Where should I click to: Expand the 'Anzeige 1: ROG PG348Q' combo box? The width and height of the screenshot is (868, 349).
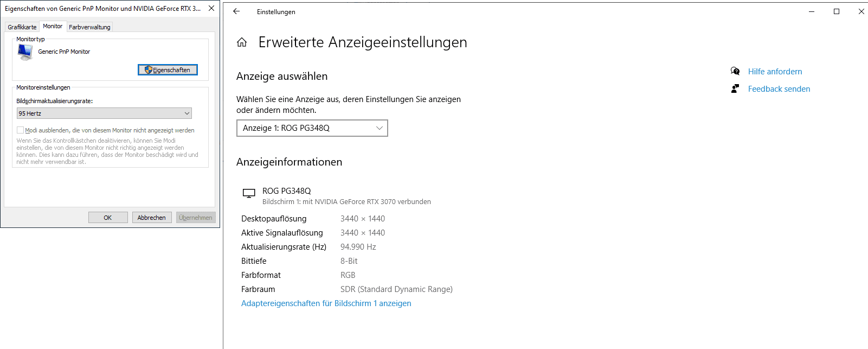tap(312, 128)
